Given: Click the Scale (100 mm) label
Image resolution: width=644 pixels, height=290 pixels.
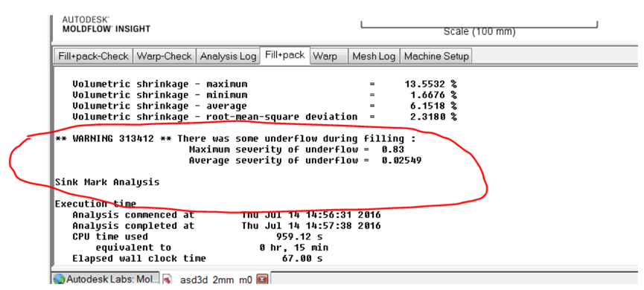Looking at the screenshot, I should [479, 31].
